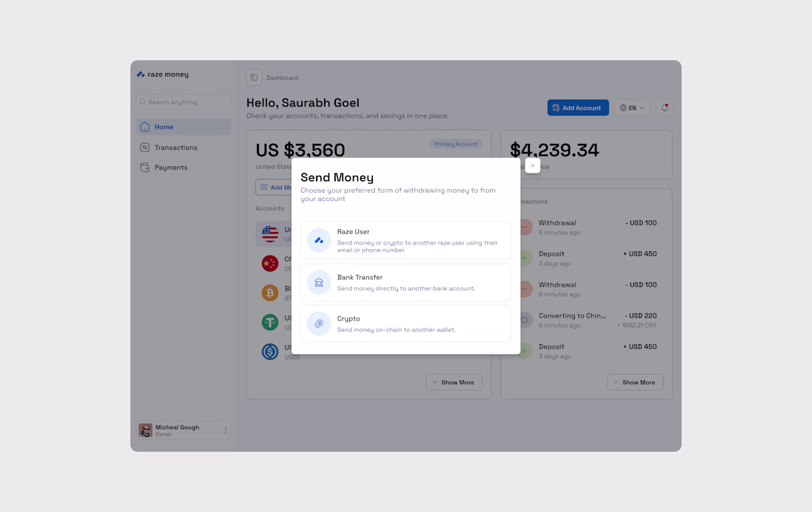Click the conversion icon beside Converting to Chin...
Screen dimensions: 812x512
pyautogui.click(x=525, y=320)
